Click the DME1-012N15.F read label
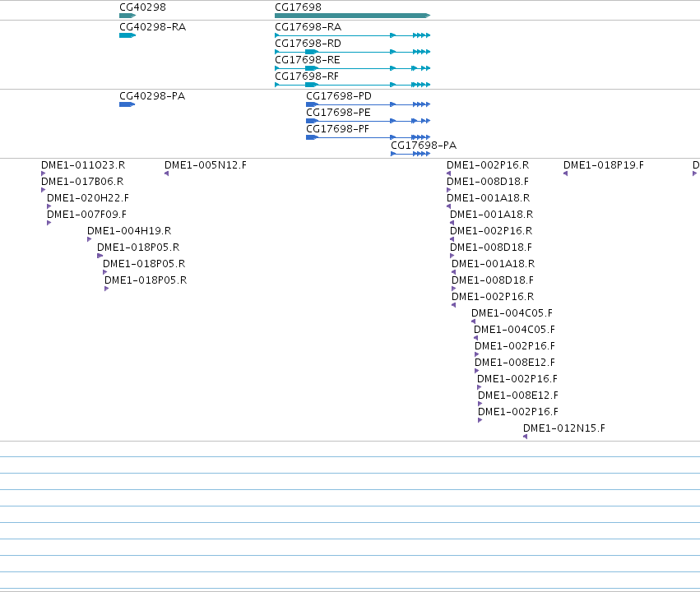This screenshot has width=700, height=592. pyautogui.click(x=564, y=428)
